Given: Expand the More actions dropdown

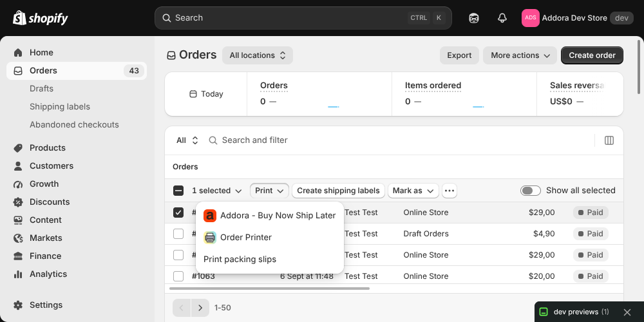Looking at the screenshot, I should pos(520,55).
